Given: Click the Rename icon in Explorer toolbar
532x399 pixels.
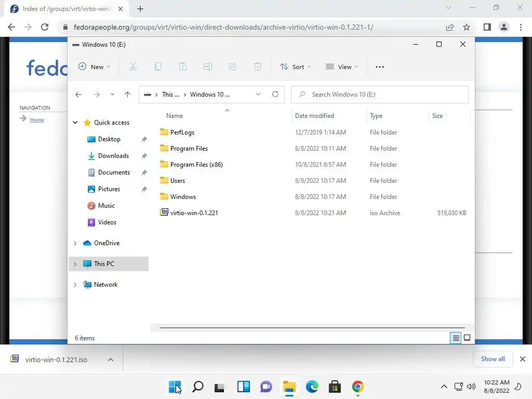Looking at the screenshot, I should tap(208, 67).
